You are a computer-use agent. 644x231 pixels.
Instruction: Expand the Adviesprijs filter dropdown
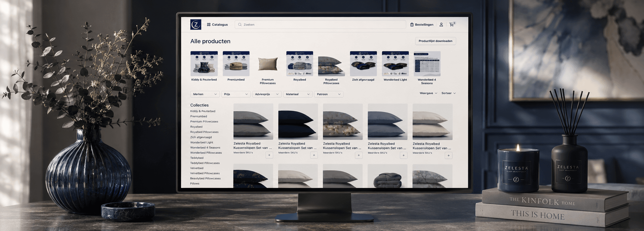[267, 94]
